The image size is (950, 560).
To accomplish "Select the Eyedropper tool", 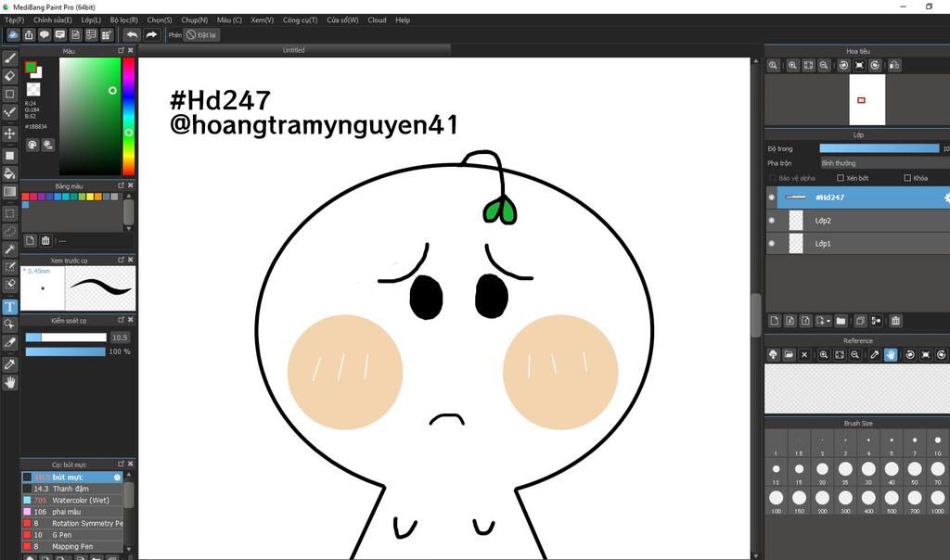I will (x=9, y=363).
